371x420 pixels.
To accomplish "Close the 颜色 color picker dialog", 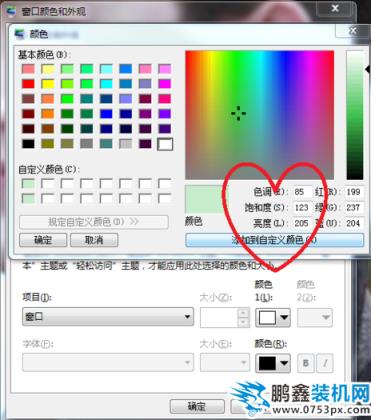I will tap(352, 31).
